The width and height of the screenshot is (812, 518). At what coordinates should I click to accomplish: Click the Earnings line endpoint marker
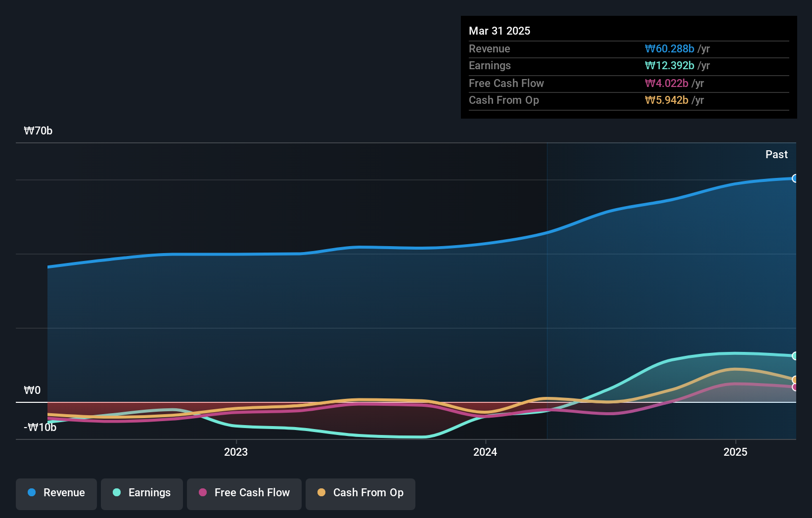pyautogui.click(x=795, y=355)
